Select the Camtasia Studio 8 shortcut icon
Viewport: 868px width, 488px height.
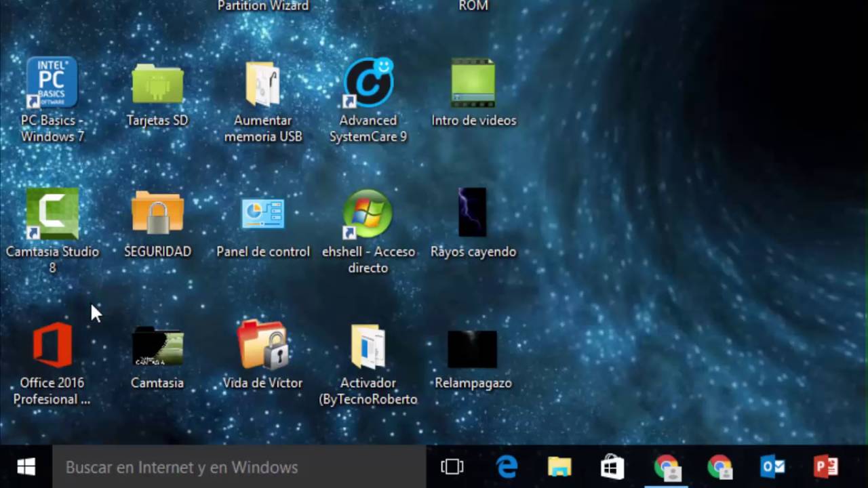pos(52,213)
